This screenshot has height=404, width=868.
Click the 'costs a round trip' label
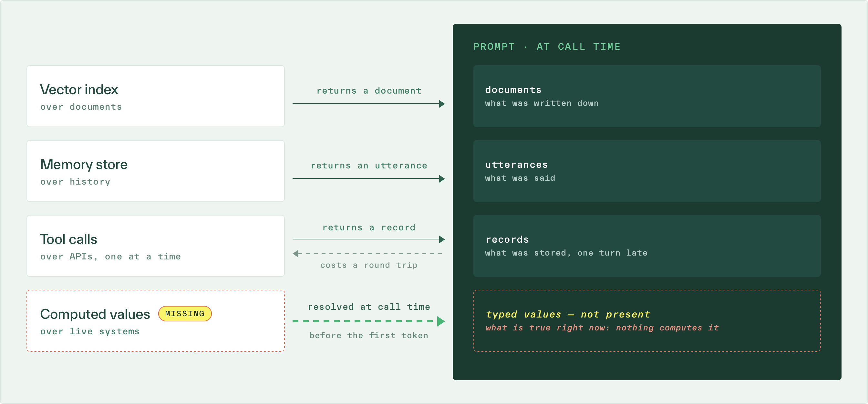(369, 265)
